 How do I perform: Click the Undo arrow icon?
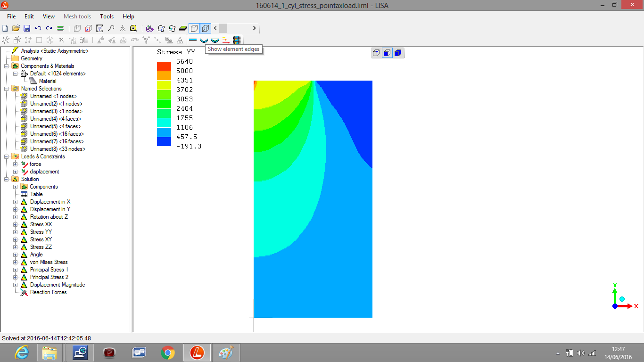click(x=38, y=28)
